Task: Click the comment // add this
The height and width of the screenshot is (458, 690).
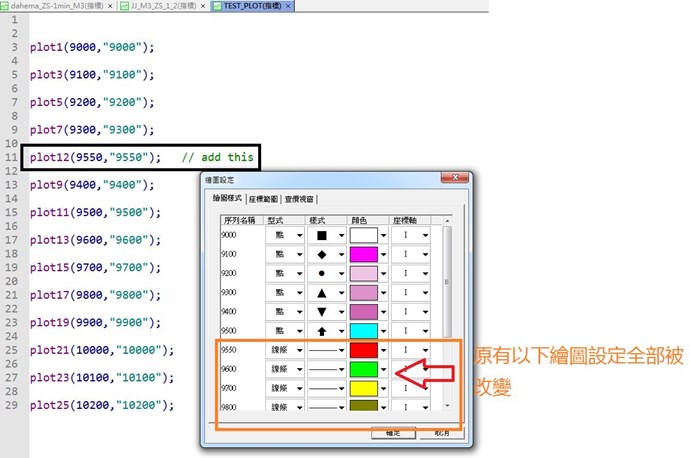Action: [217, 157]
